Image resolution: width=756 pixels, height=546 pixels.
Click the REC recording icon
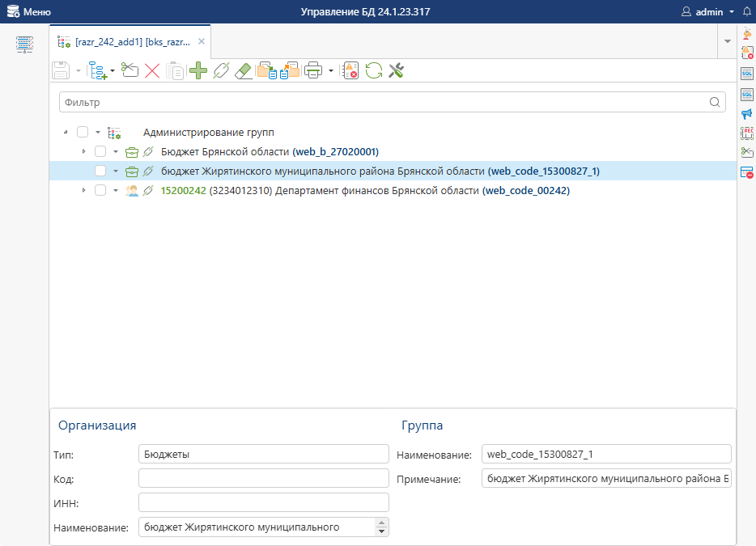(747, 133)
